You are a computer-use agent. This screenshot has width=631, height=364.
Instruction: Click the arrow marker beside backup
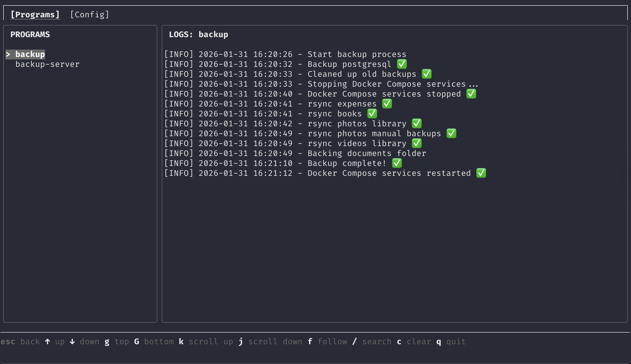point(8,54)
